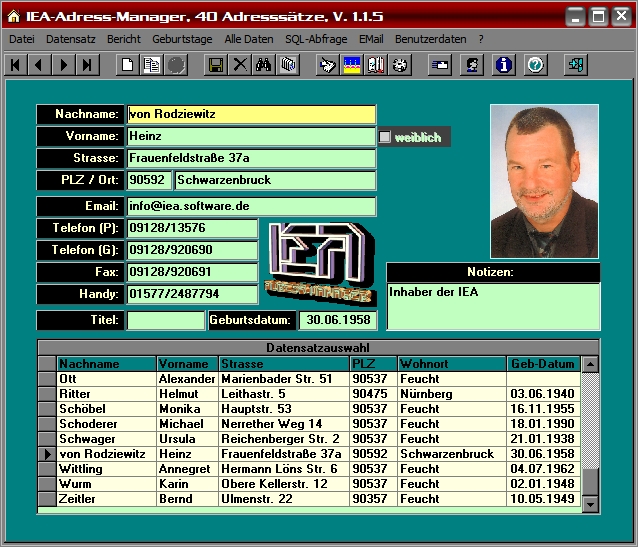
Task: Click the table scrollbar down arrow
Action: point(590,504)
